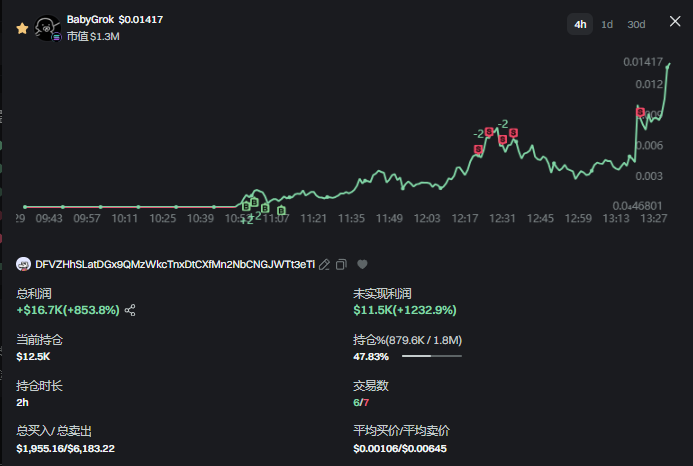The image size is (693, 466).
Task: Click average price $0.00106/$0.00645
Action: 400,448
